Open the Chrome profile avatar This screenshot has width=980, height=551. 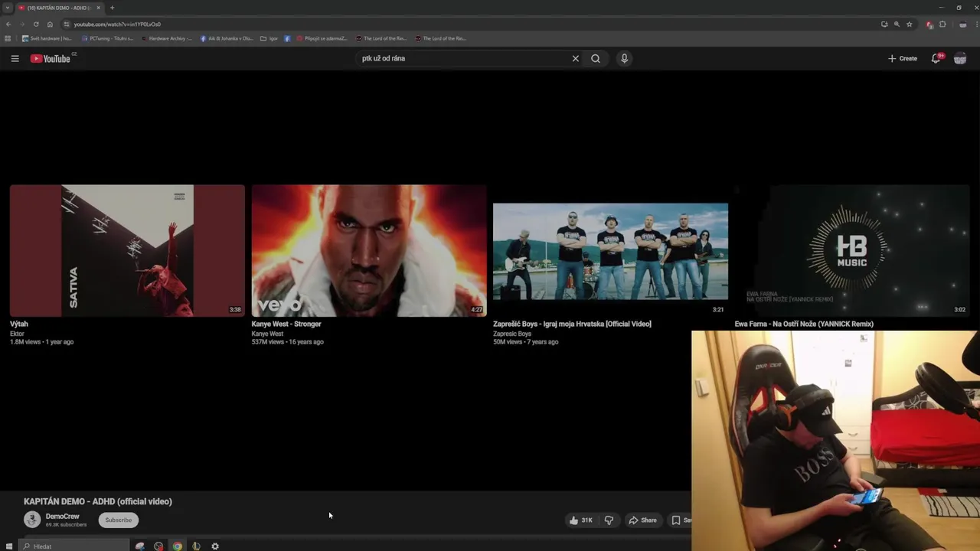(x=963, y=24)
